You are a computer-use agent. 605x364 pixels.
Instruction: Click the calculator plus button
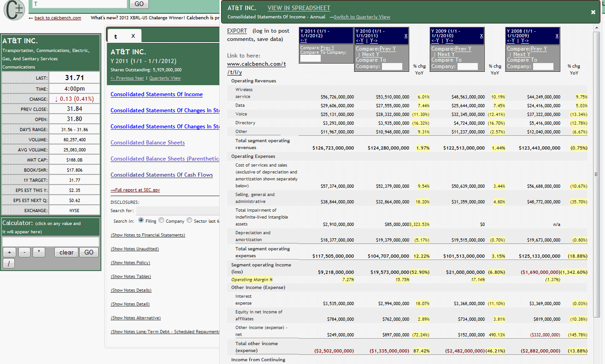click(x=9, y=252)
